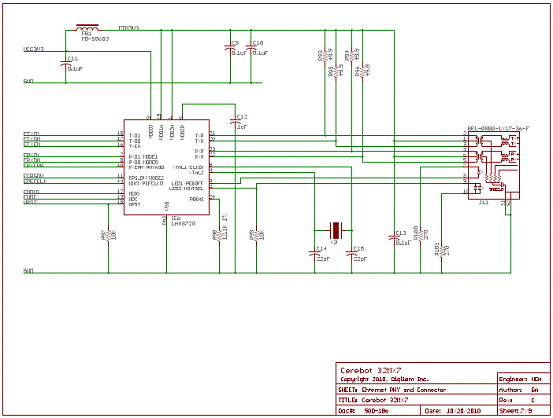Select the crystal oscillator symbol X3
Screen dimensions: 553x418
(335, 230)
